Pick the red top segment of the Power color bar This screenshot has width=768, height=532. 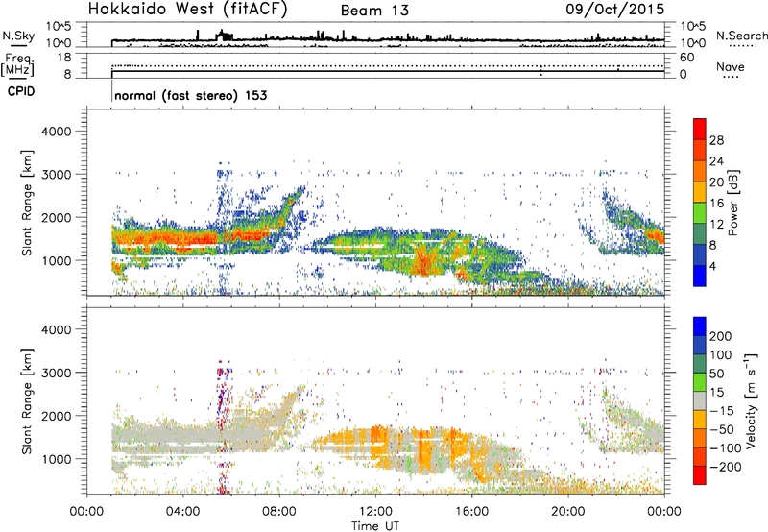pyautogui.click(x=700, y=130)
